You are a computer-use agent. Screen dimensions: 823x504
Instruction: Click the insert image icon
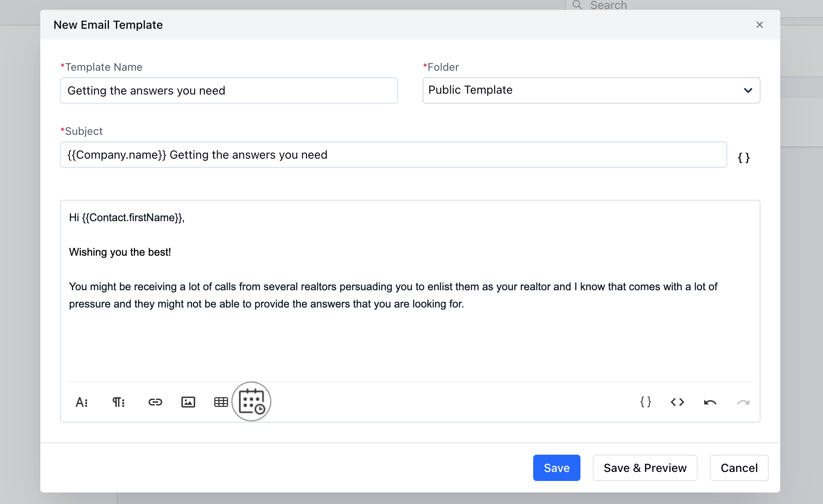(x=188, y=402)
